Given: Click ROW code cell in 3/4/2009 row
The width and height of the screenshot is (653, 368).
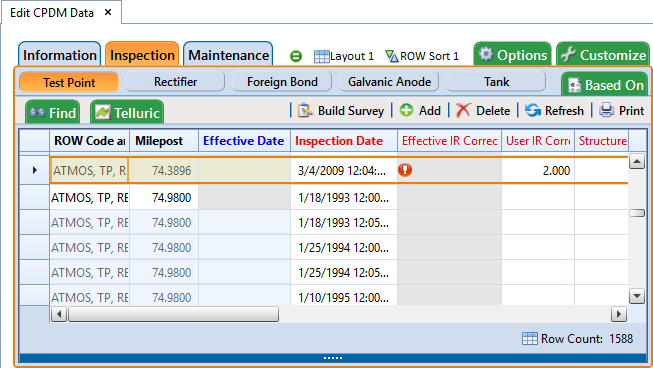Looking at the screenshot, I should coord(90,170).
